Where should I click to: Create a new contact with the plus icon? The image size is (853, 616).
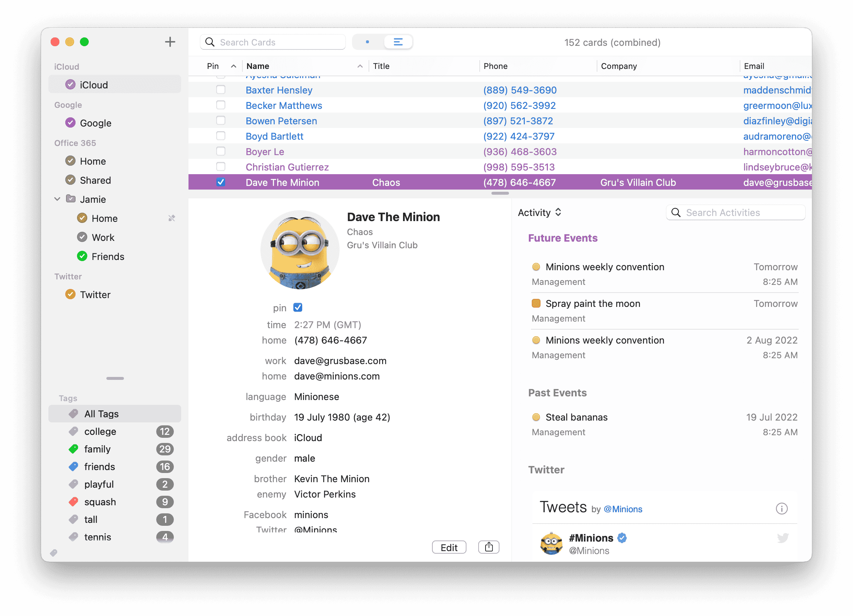(x=170, y=42)
